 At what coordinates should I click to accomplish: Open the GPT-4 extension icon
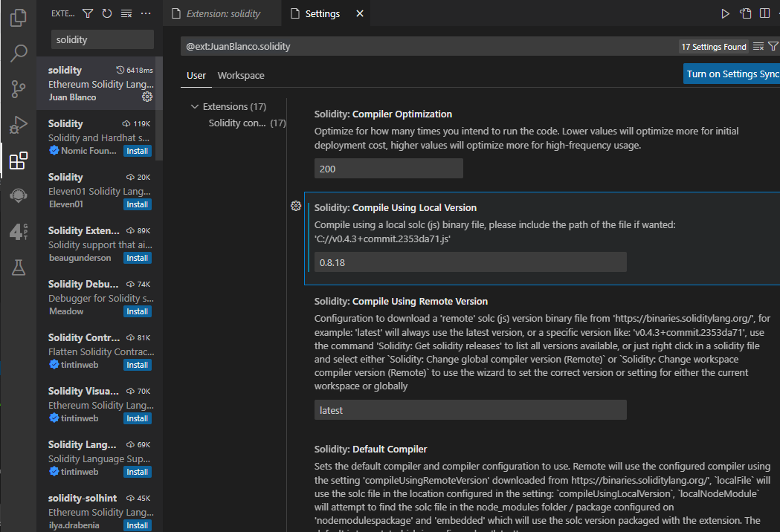click(19, 232)
